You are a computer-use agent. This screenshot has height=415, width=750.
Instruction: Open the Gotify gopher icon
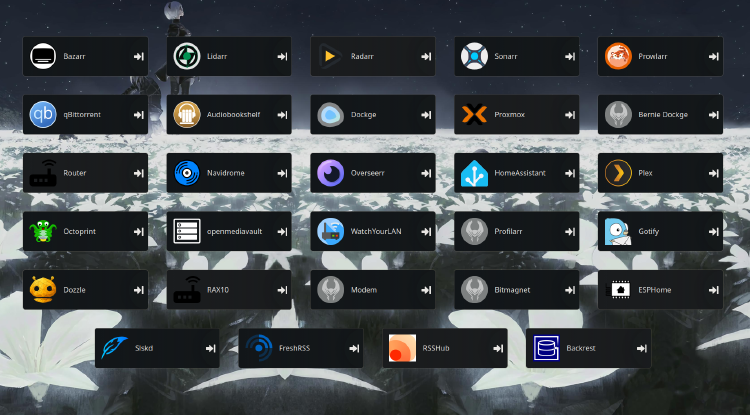pos(618,231)
